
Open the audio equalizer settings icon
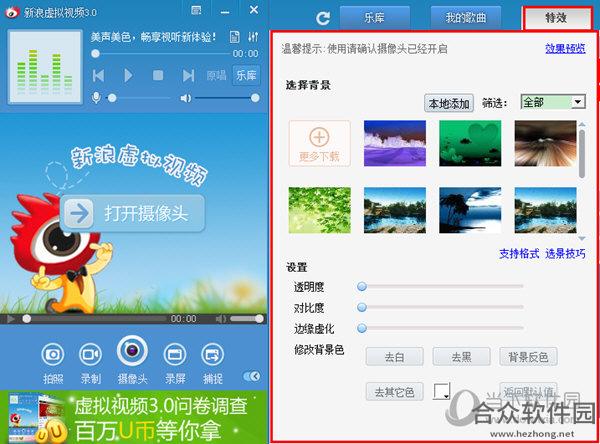pyautogui.click(x=253, y=37)
